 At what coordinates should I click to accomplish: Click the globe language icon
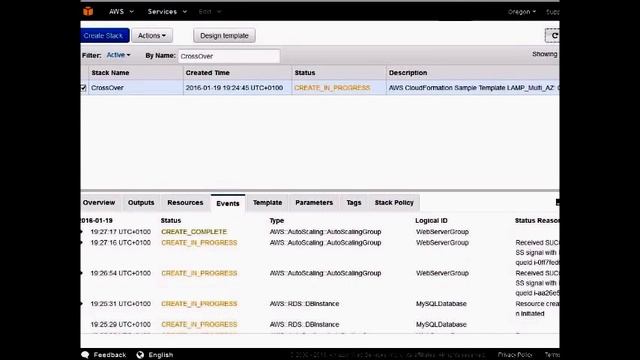tap(140, 355)
